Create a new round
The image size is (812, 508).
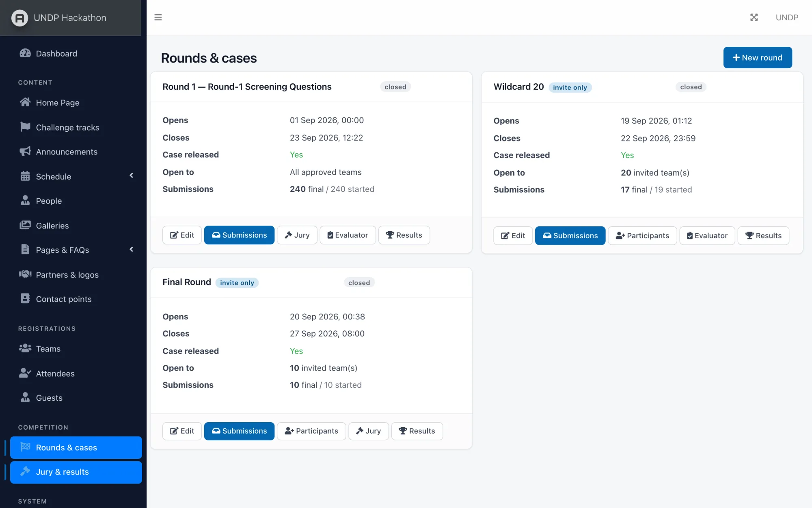pos(758,58)
